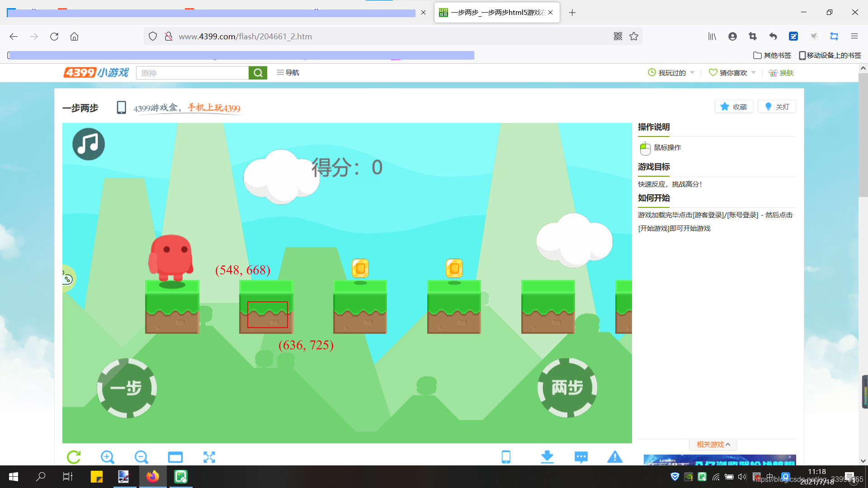Zoom out the game with magnifier minus

click(141, 457)
